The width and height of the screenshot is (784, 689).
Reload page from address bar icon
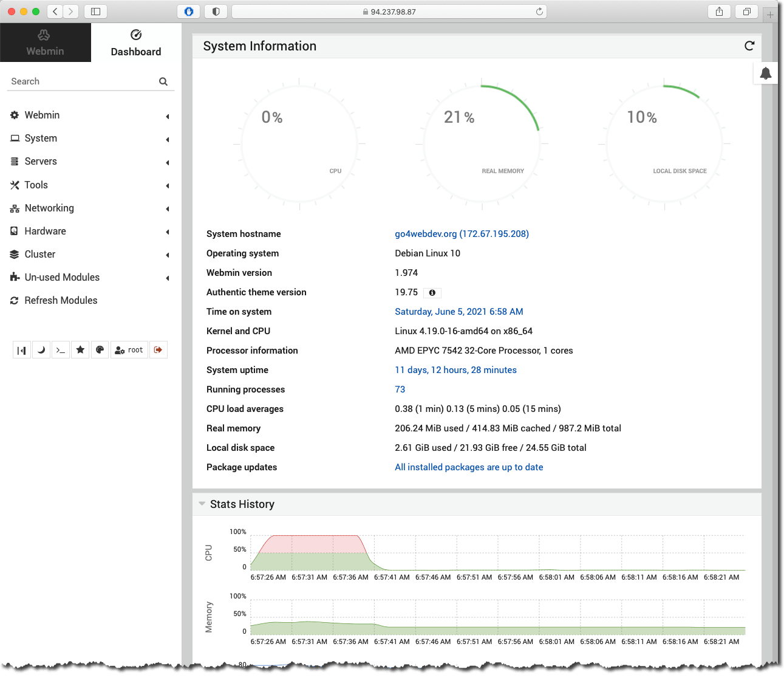539,12
